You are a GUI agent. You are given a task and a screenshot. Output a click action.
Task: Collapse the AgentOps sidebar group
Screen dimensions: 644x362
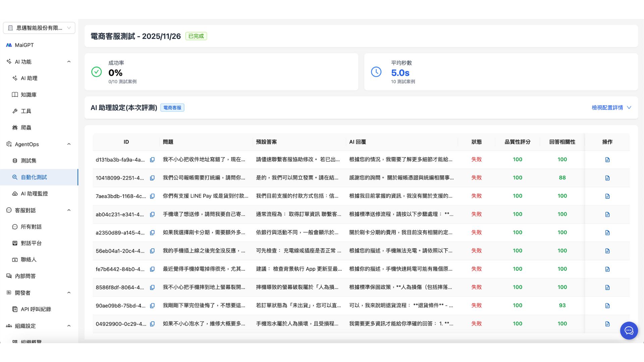pos(69,144)
